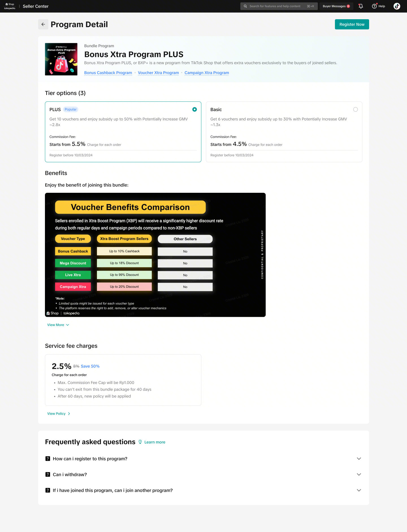Screen dimensions: 407x532
Task: Open the Voucher Benefits Comparison image
Action: tap(155, 255)
